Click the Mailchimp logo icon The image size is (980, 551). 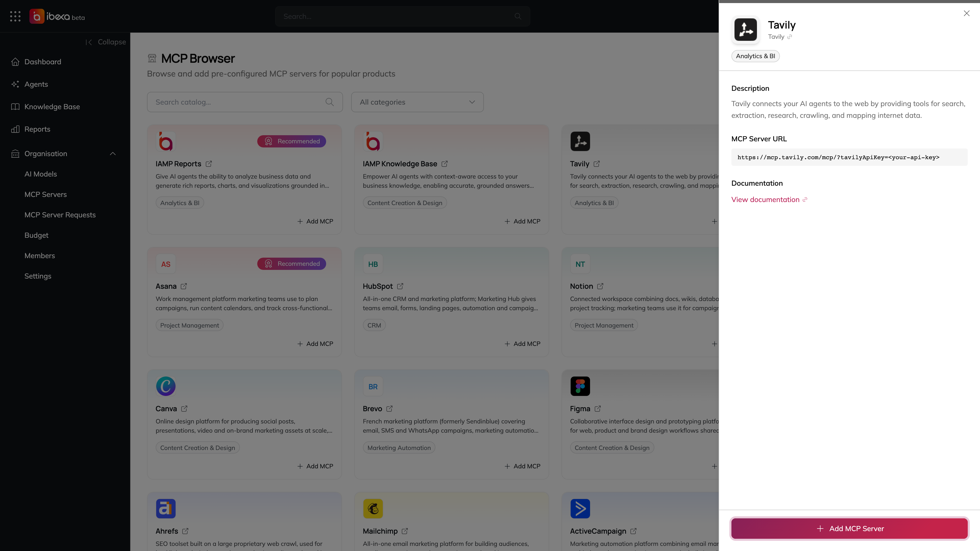[373, 509]
